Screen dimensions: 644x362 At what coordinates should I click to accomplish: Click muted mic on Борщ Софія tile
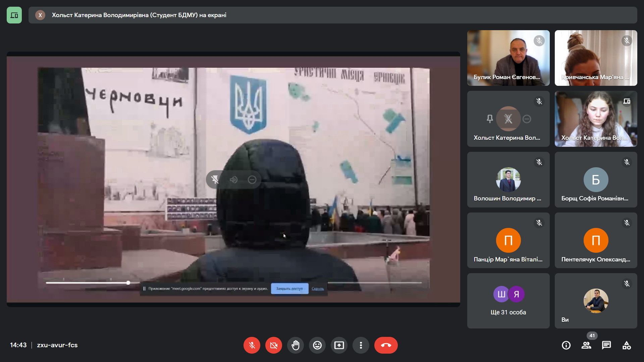click(x=627, y=162)
